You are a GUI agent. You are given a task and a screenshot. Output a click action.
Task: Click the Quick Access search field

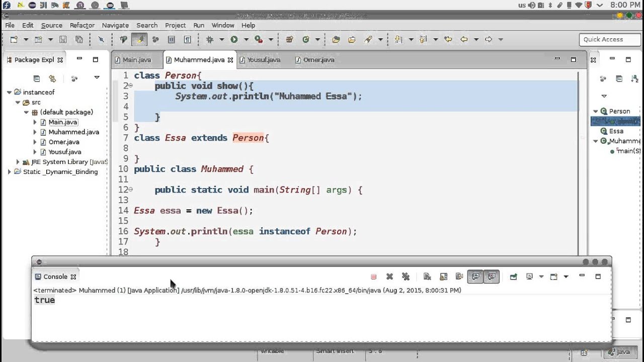(x=610, y=39)
